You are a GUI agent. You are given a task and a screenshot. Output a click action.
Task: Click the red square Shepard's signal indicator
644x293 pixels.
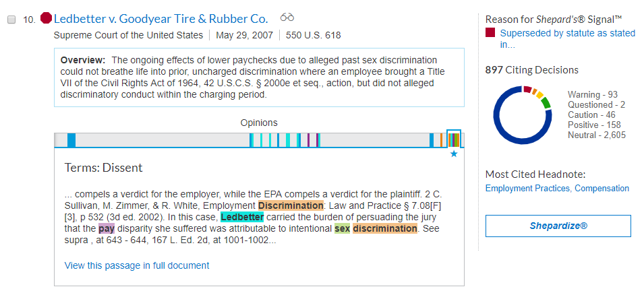pyautogui.click(x=490, y=32)
